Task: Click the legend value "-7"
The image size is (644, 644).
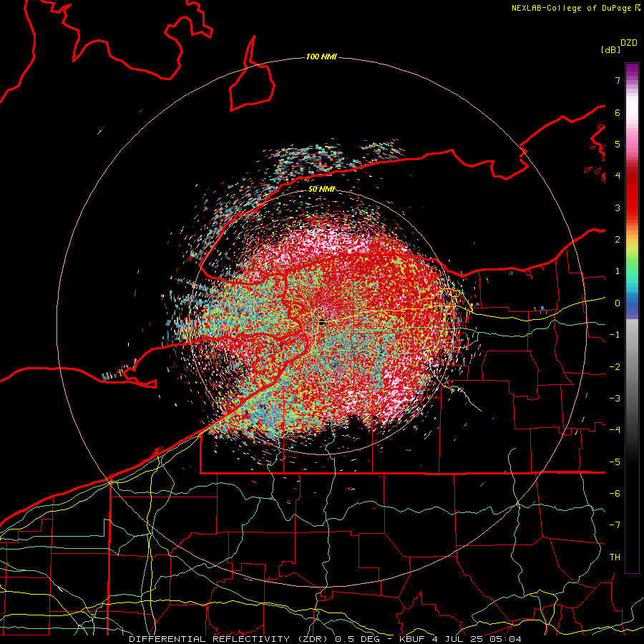Action: pyautogui.click(x=615, y=525)
